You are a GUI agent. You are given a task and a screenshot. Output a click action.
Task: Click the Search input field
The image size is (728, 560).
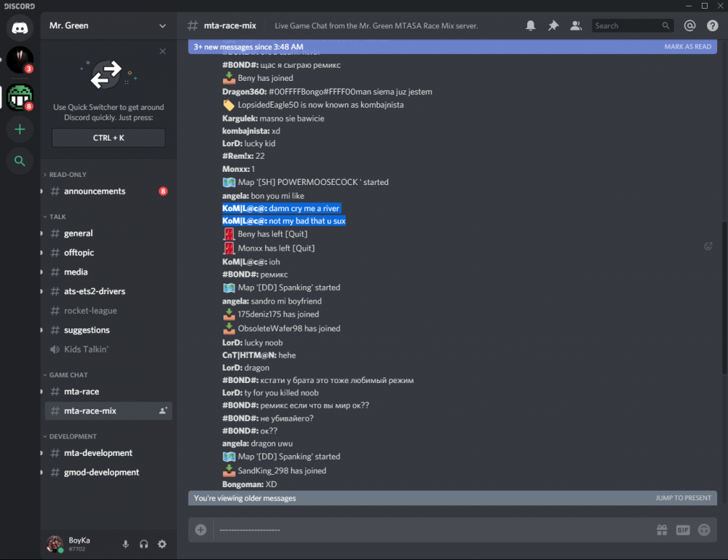point(627,25)
